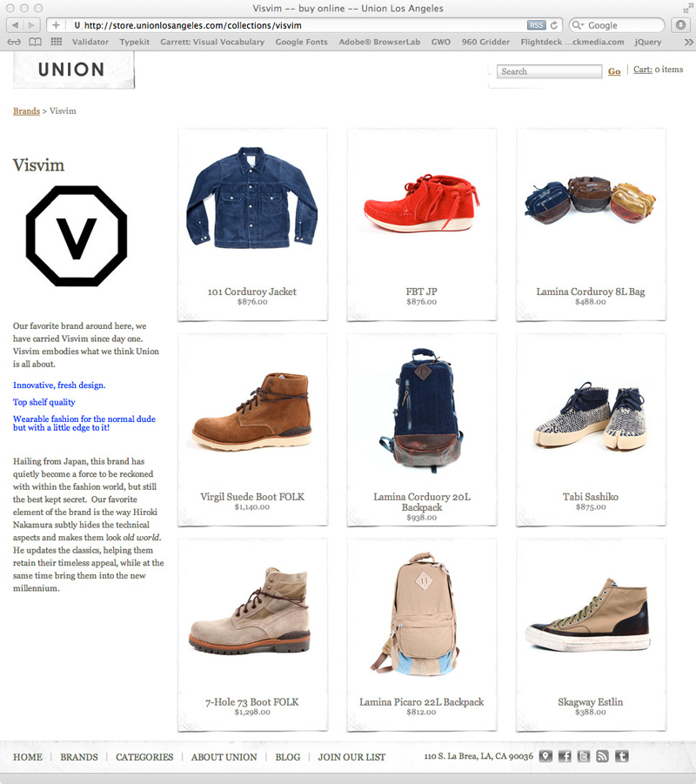Open the Reading List glasses icon
Viewport: 696px width, 784px height.
(14, 42)
